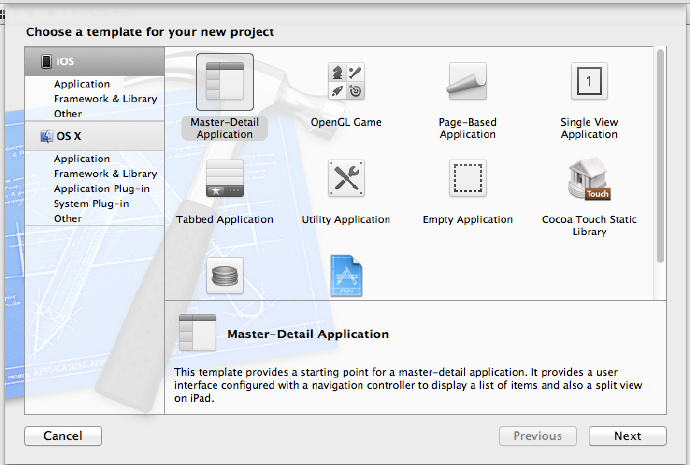The image size is (690, 465).
Task: Pick the Page-Based Application template icon
Action: (x=467, y=81)
